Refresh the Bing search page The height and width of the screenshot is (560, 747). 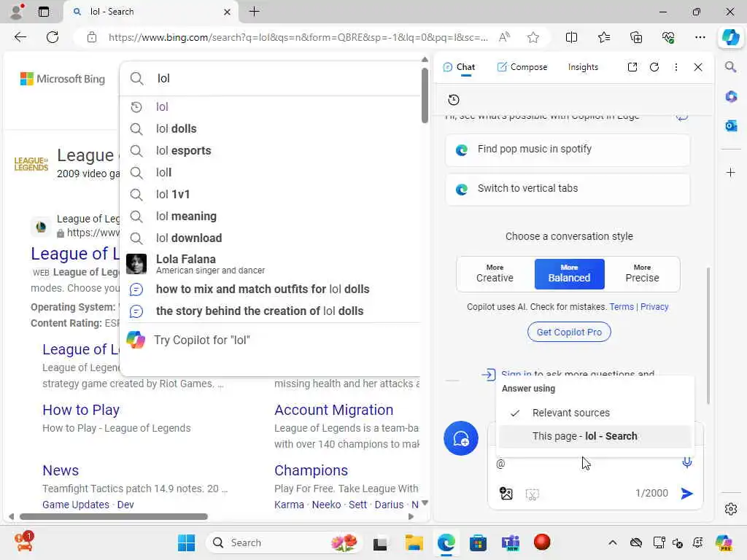[53, 37]
